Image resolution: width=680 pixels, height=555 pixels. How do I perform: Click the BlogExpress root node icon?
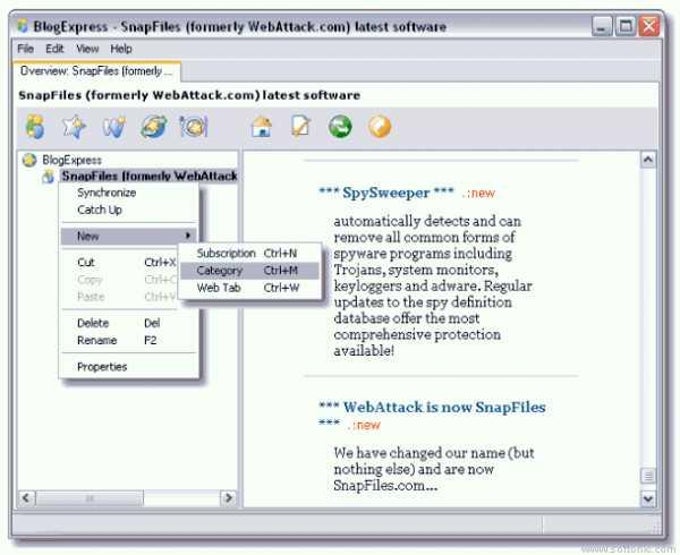pyautogui.click(x=29, y=160)
